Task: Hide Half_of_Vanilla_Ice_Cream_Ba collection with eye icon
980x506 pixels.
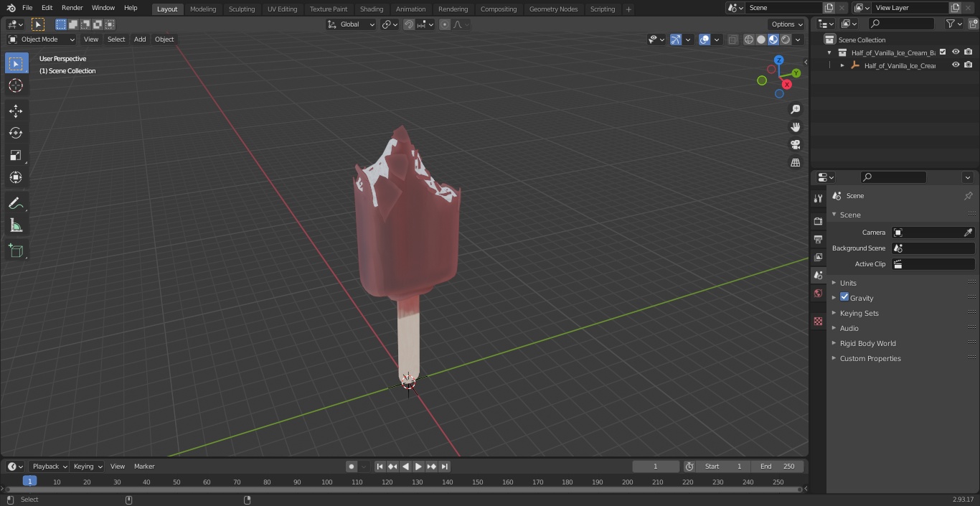Action: [x=956, y=52]
